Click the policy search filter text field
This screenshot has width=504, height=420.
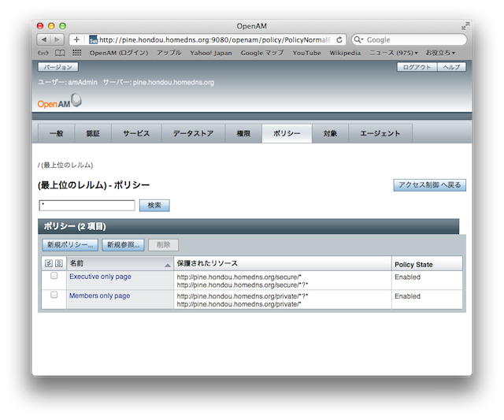coord(87,206)
